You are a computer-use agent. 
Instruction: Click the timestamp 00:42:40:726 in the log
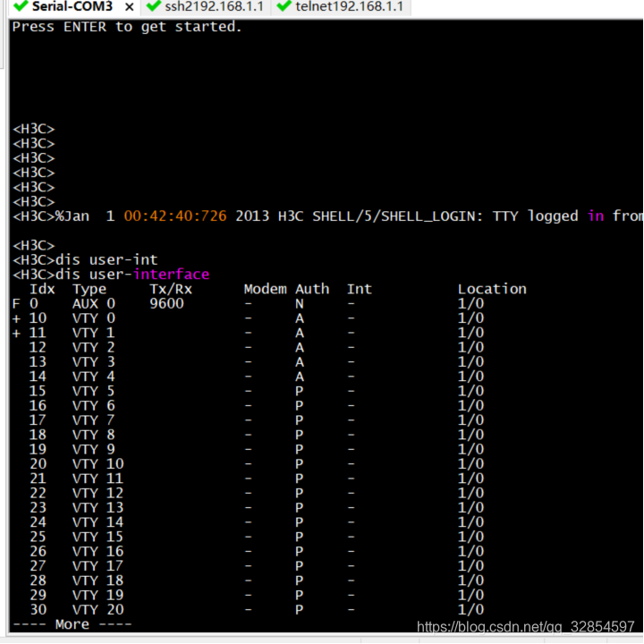[x=175, y=216]
